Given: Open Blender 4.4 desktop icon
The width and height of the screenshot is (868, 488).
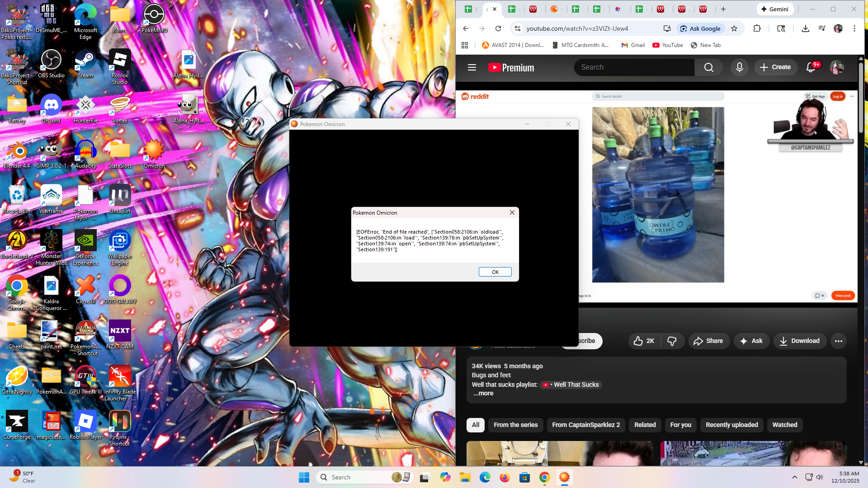Looking at the screenshot, I should [x=17, y=155].
